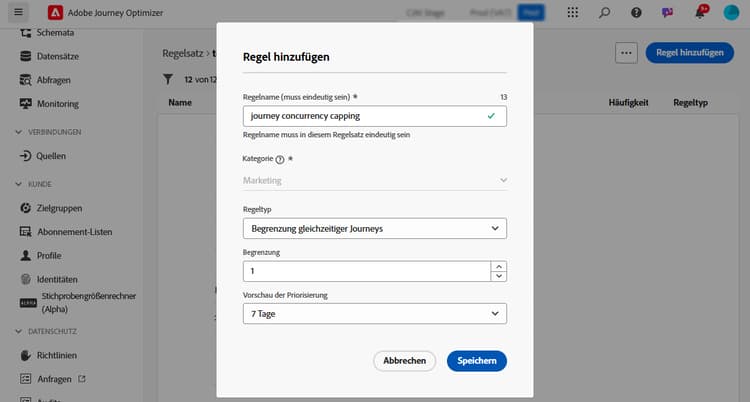Screen dimensions: 750x402
Task: Click the Anfragen list icon
Action: 25,379
